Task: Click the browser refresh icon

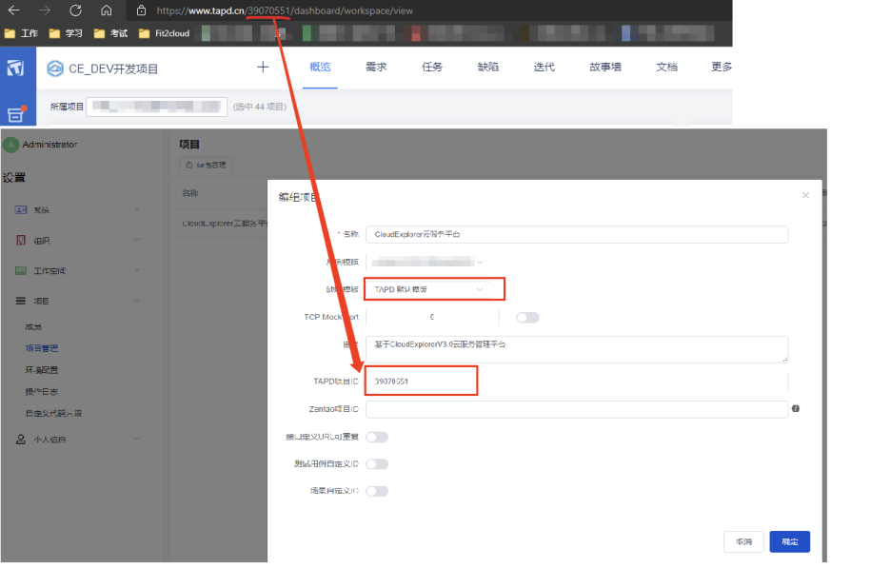Action: pyautogui.click(x=75, y=12)
